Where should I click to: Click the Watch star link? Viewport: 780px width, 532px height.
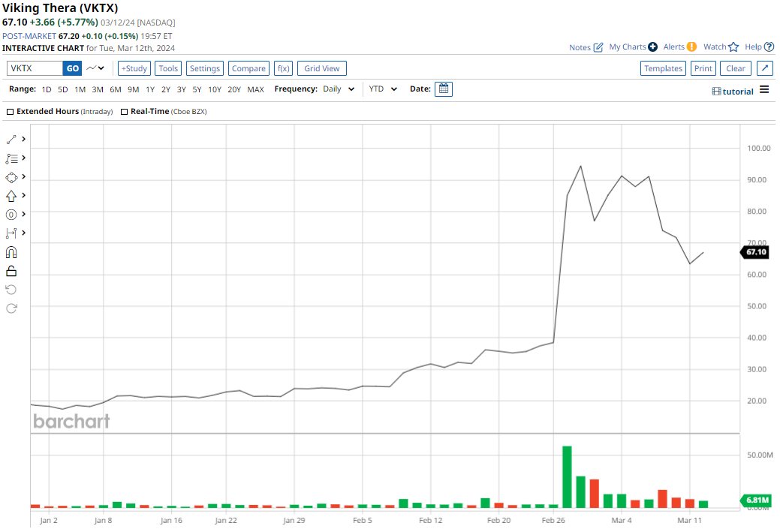tap(721, 47)
